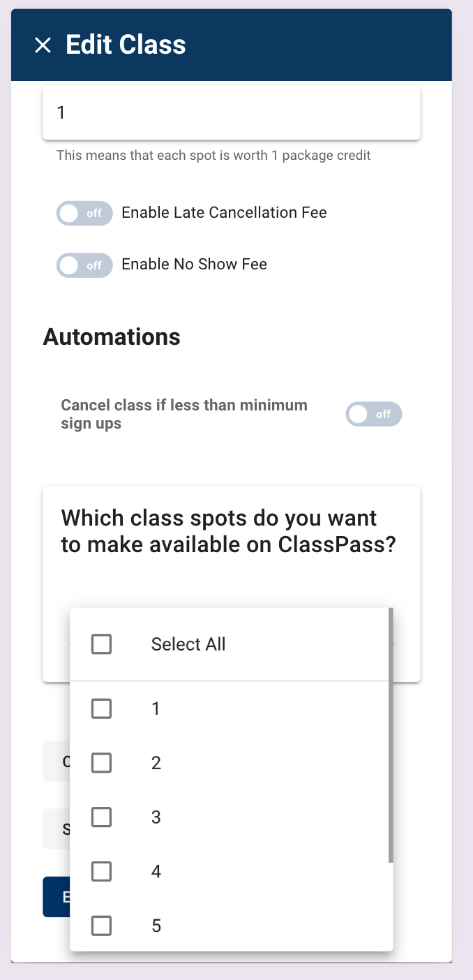
Task: Check the box next to spot 3
Action: tap(102, 817)
